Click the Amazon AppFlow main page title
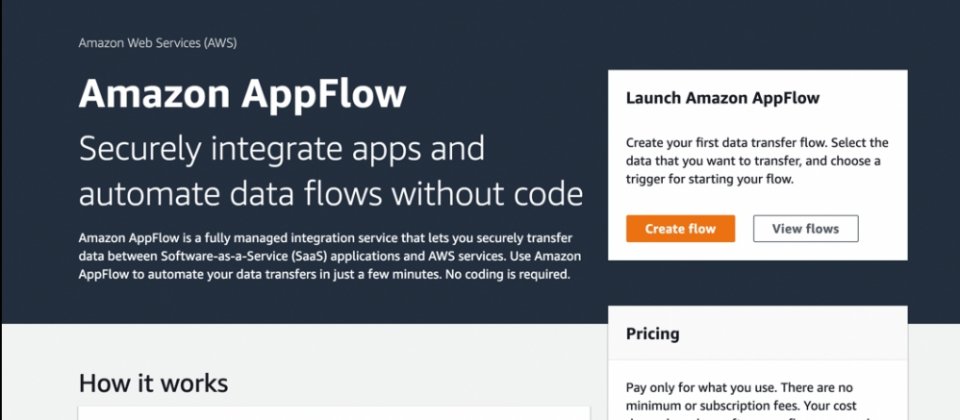Viewport: 960px width, 420px height. (x=242, y=94)
